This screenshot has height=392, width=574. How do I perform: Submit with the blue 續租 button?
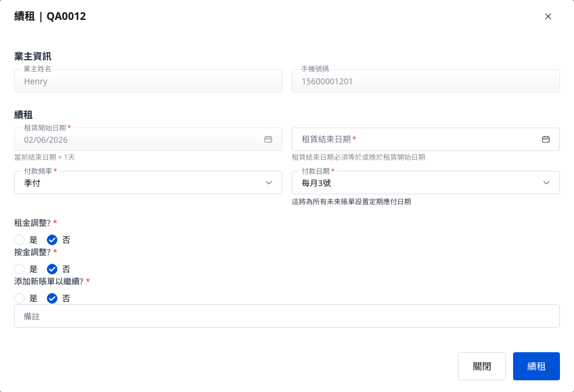click(537, 366)
